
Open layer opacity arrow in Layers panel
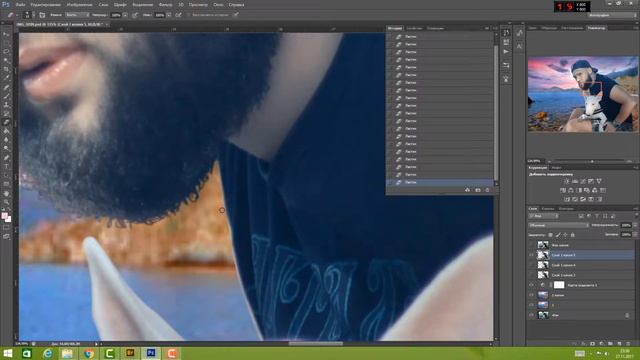pos(636,225)
